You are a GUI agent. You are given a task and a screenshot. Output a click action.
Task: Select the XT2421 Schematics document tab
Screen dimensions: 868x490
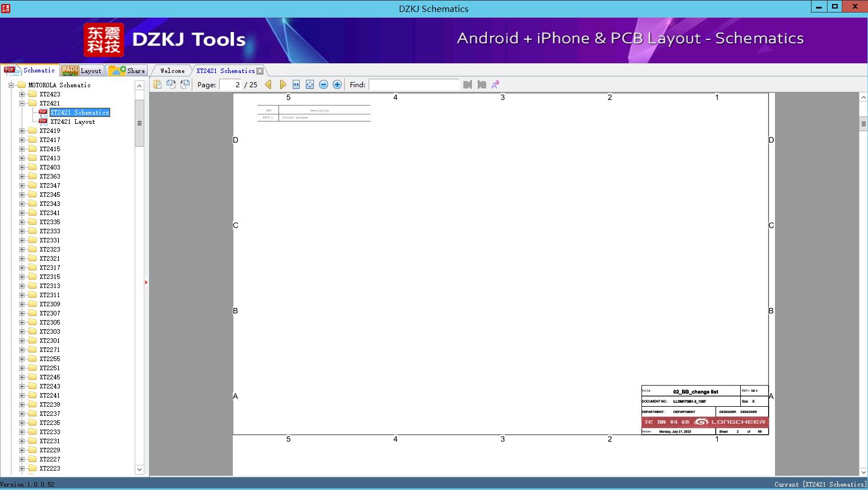coord(225,71)
